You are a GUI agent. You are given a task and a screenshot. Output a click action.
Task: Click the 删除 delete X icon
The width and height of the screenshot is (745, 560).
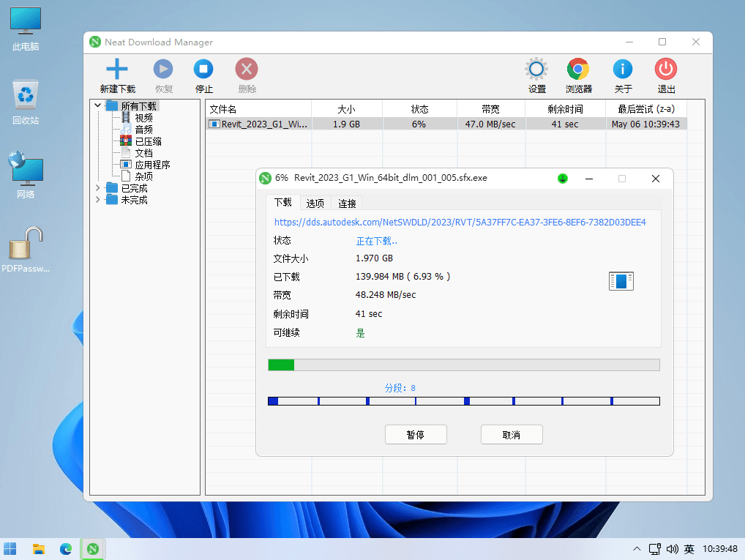click(x=247, y=70)
